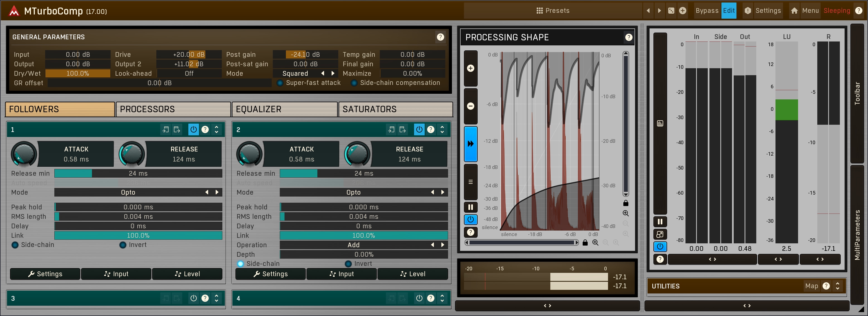868x316 pixels.
Task: Switch Follower 2 Operation to previous option
Action: tap(432, 245)
